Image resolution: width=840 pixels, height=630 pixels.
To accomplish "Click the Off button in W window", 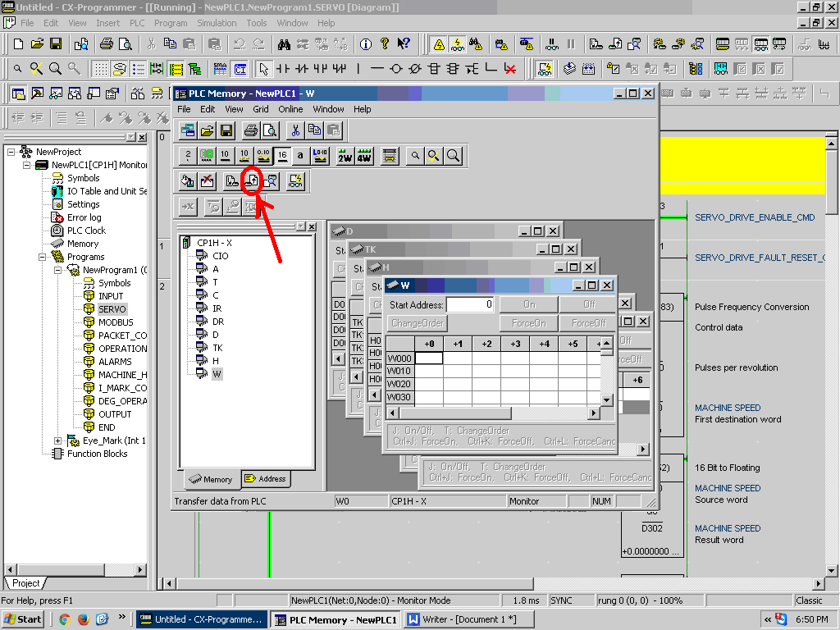I will (x=589, y=304).
